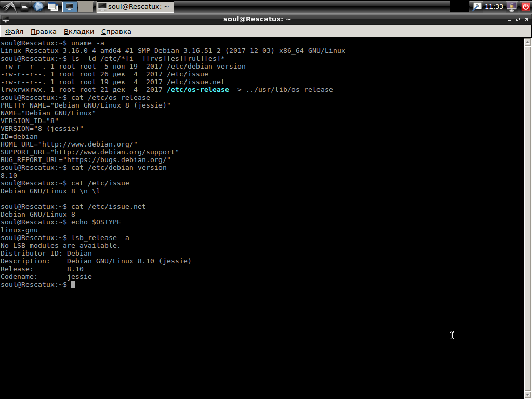The width and height of the screenshot is (532, 399).
Task: Click the terminal cursor at last prompt
Action: pyautogui.click(x=73, y=285)
